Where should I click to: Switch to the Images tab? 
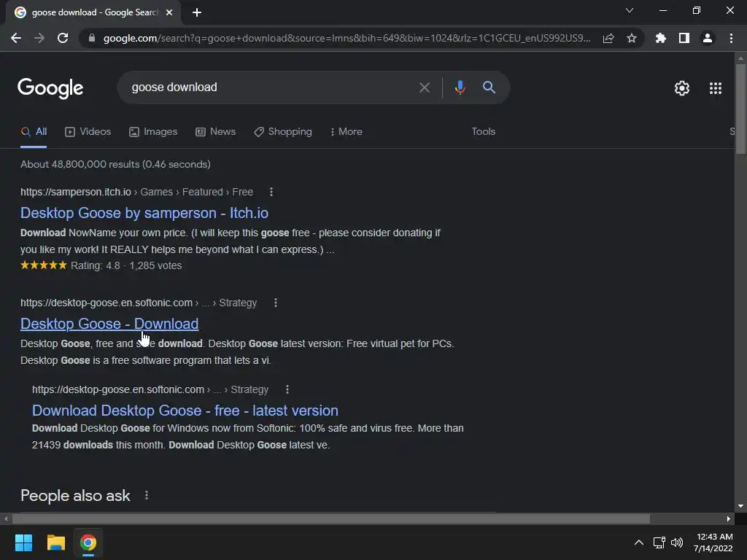(153, 132)
